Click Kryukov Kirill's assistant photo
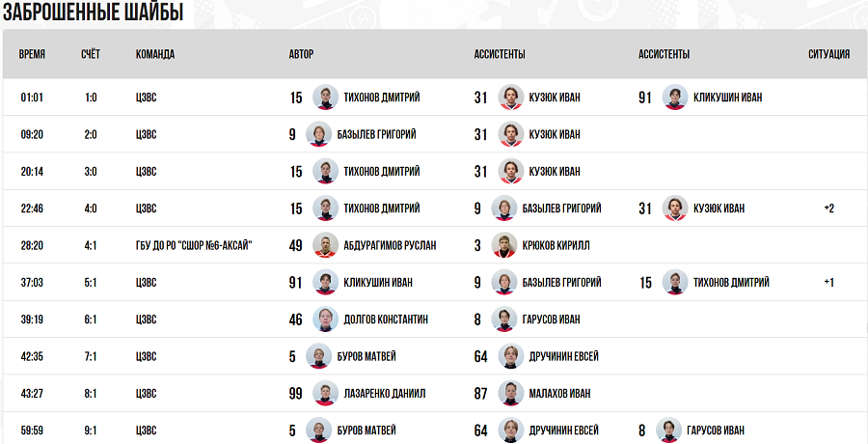This screenshot has height=444, width=868. coord(503,245)
